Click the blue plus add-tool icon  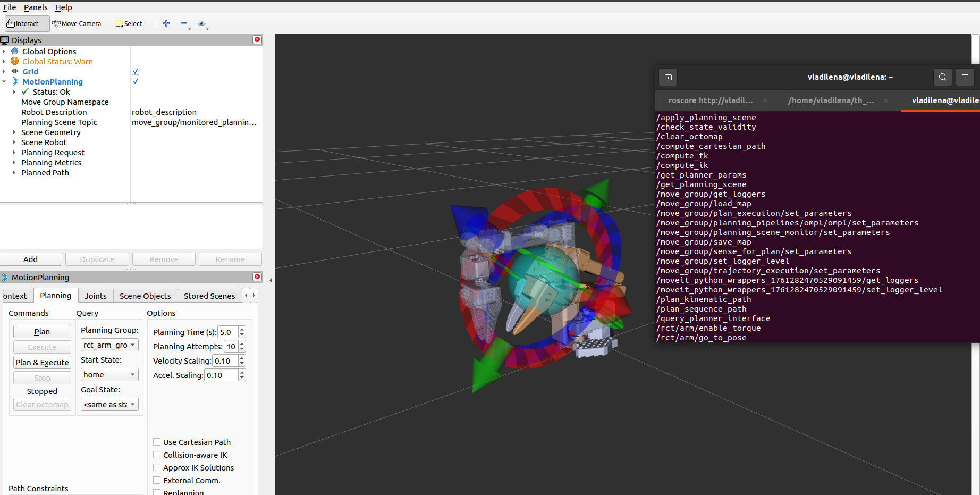[x=166, y=23]
